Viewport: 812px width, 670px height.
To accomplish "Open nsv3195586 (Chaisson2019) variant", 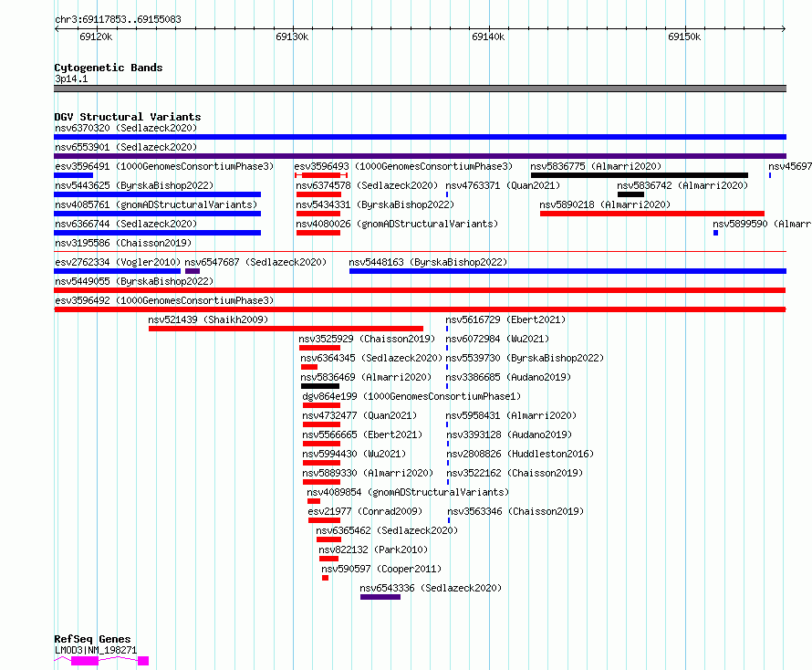I will point(123,243).
